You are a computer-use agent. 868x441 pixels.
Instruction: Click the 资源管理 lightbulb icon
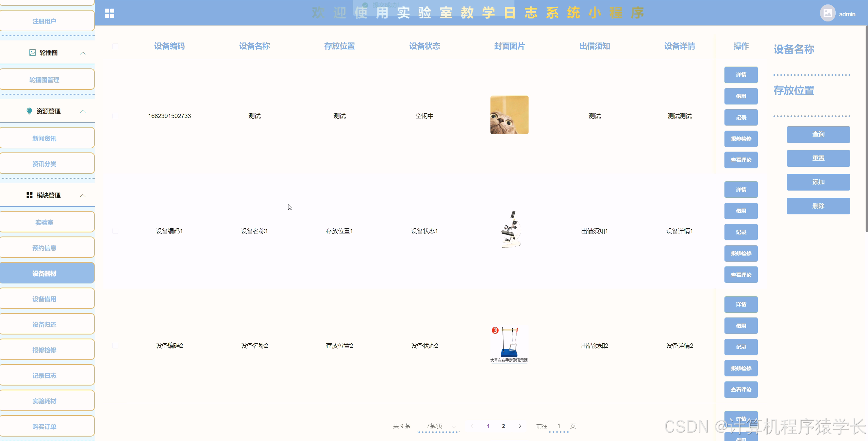[x=29, y=111]
